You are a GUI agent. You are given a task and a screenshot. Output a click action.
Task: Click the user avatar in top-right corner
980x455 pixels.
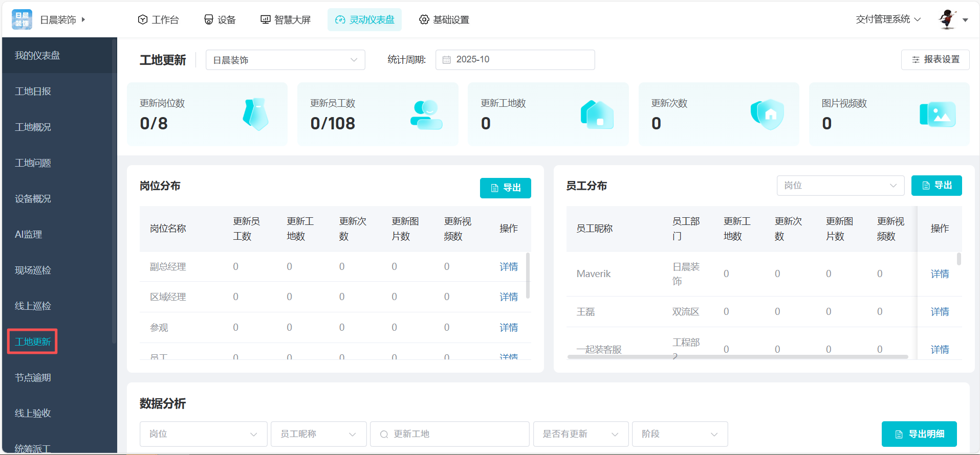pyautogui.click(x=947, y=19)
